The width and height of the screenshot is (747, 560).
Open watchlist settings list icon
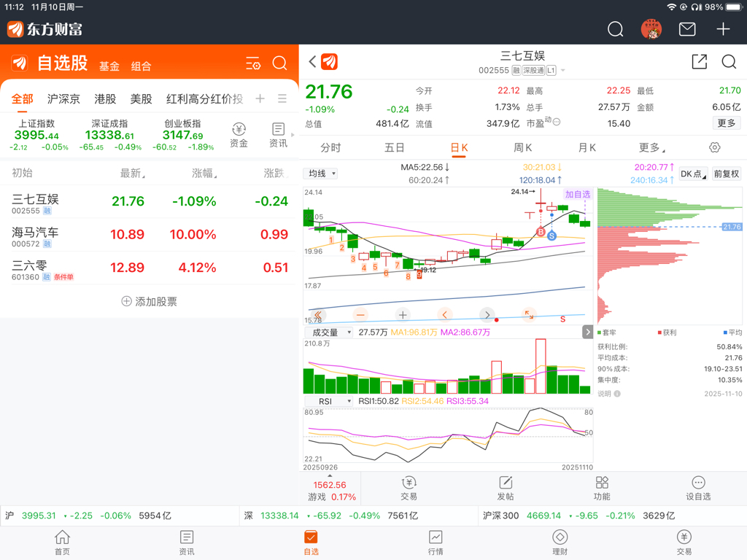pos(253,63)
